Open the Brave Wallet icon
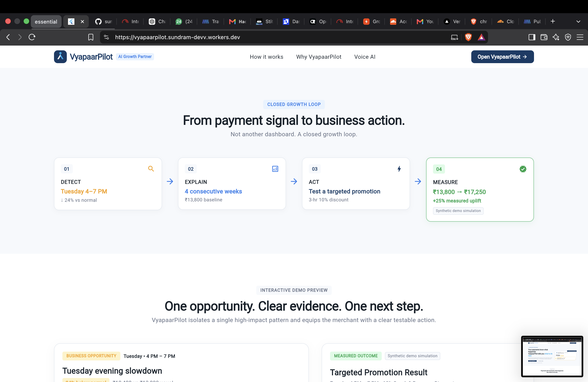The image size is (588, 382). pyautogui.click(x=544, y=37)
